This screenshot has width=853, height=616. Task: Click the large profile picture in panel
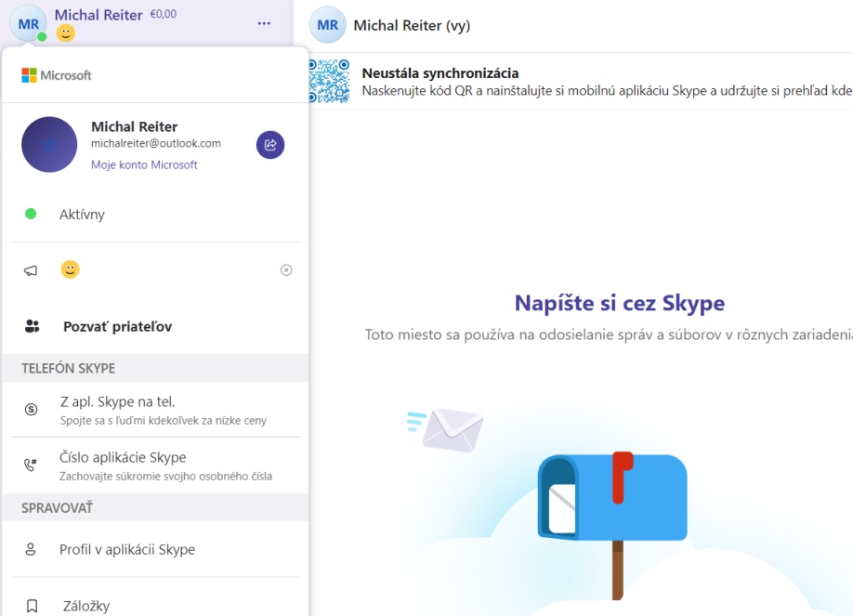click(49, 145)
